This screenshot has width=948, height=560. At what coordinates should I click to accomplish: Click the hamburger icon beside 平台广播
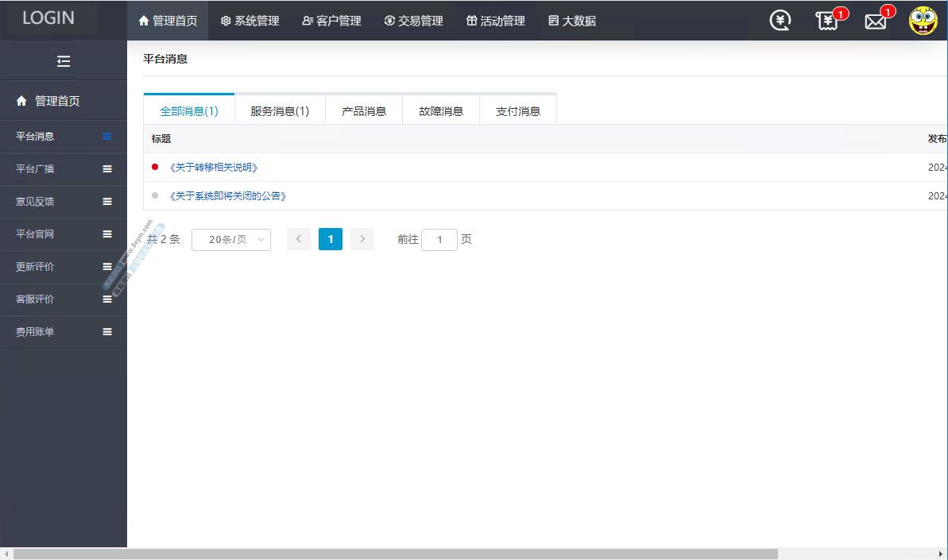[x=107, y=169]
